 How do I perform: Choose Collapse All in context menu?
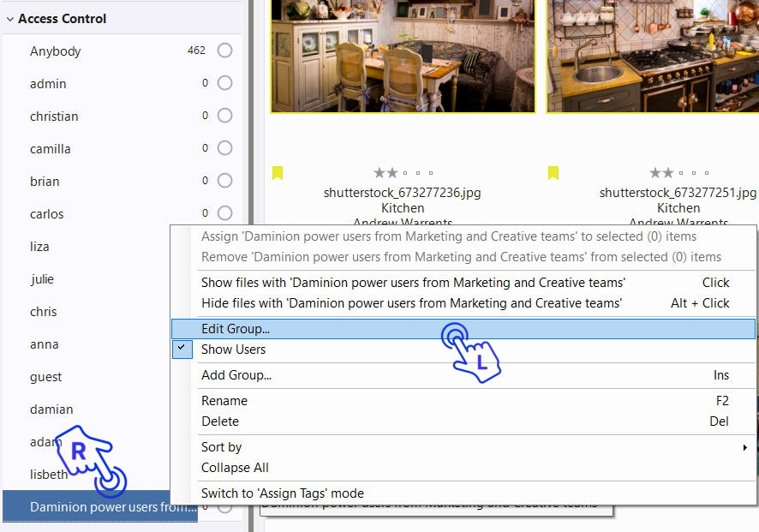coord(235,468)
